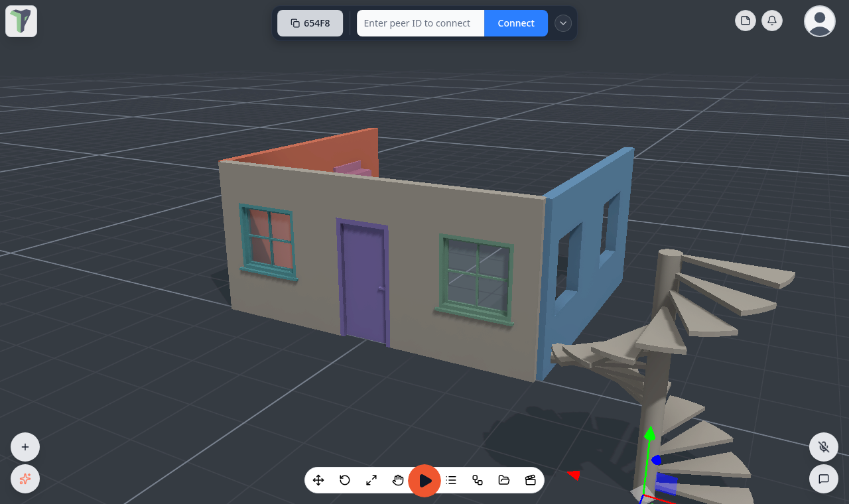
Task: Click the Connect button
Action: (x=516, y=23)
